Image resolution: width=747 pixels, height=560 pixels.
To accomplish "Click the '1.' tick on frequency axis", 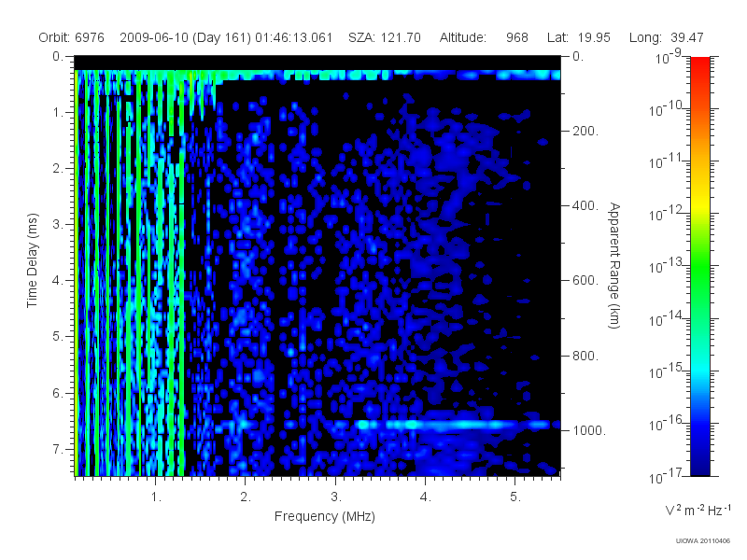I will click(156, 497).
